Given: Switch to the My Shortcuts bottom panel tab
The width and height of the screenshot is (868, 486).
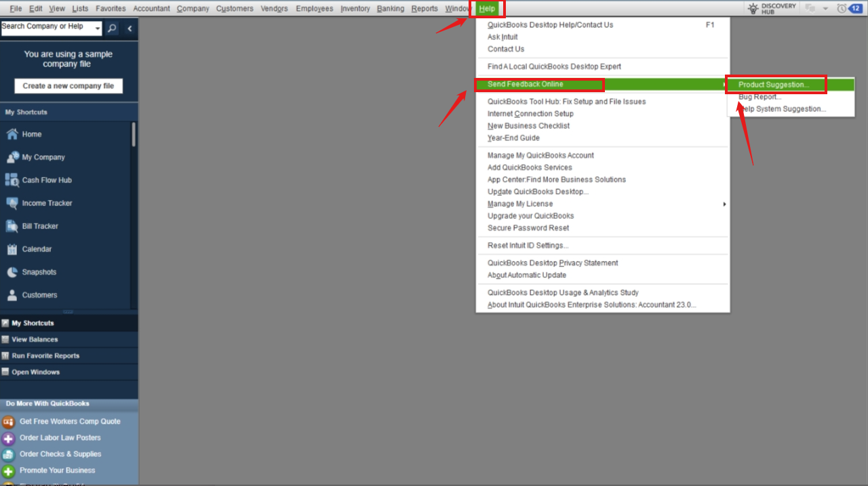Looking at the screenshot, I should [69, 323].
